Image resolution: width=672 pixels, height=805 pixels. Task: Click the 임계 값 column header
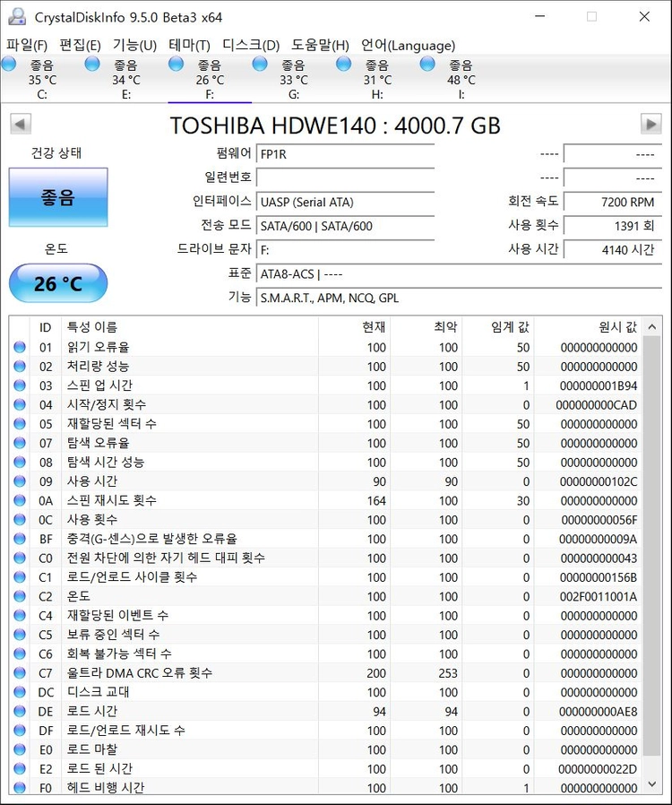[x=498, y=327]
